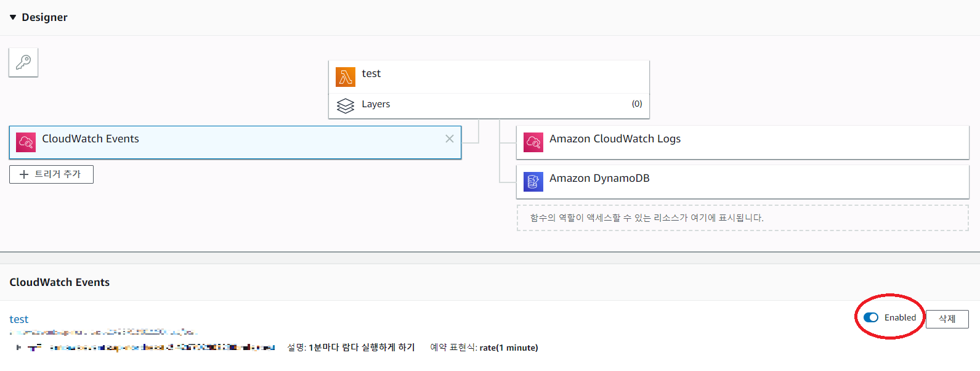Click the CloudWatch Events trigger icon
Screen dimensions: 980x371
26,142
